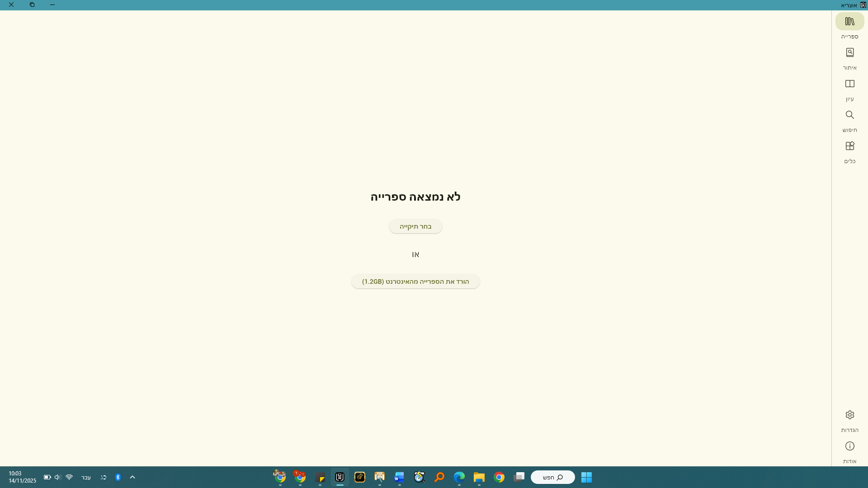Open the Windows Start button

586,477
